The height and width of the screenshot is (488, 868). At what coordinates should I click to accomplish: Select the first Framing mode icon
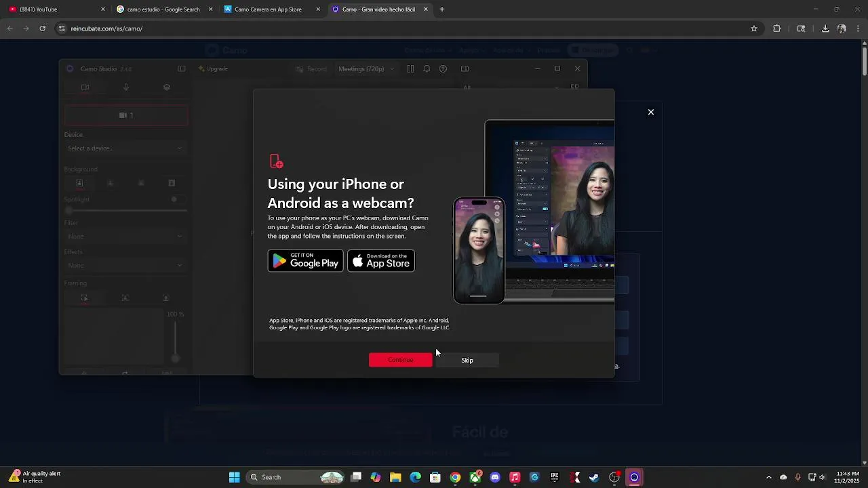click(x=84, y=298)
